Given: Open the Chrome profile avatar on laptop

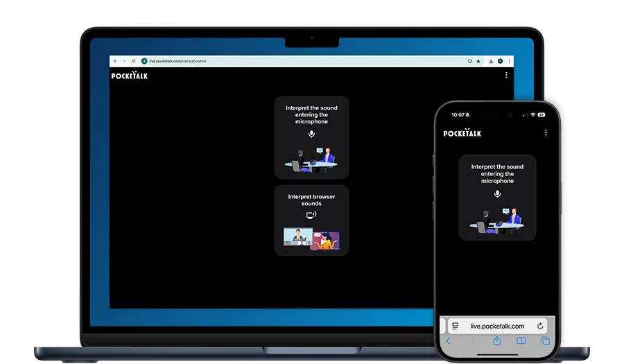Looking at the screenshot, I should click(500, 61).
